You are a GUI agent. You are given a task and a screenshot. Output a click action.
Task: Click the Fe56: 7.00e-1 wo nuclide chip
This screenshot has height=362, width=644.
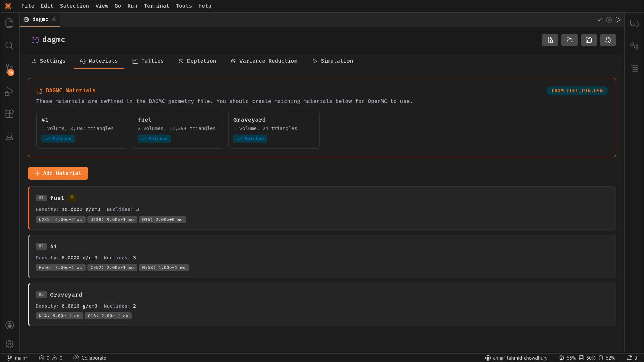(x=60, y=268)
